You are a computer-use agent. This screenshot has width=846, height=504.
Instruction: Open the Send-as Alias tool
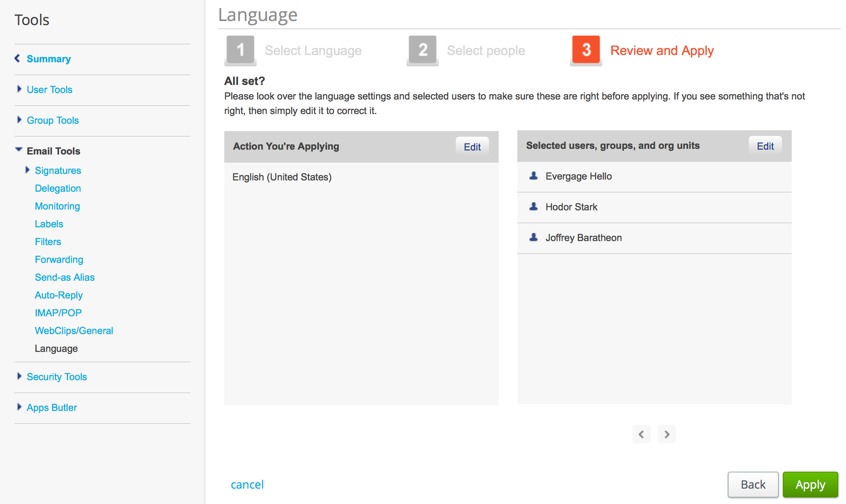[65, 277]
